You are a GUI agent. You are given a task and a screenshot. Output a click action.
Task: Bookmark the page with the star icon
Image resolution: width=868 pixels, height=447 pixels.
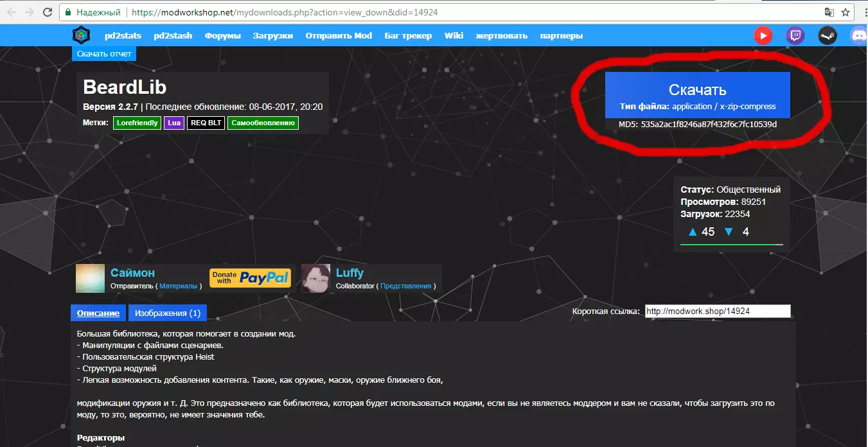(846, 12)
